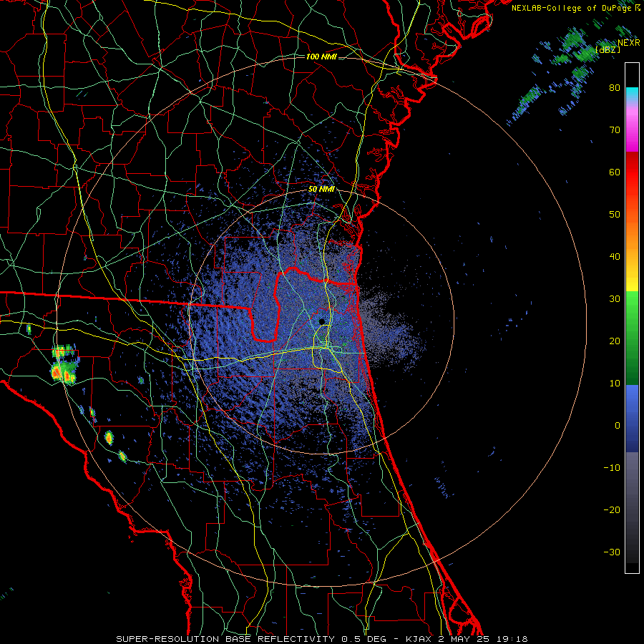The width and height of the screenshot is (644, 644).
Task: Click the 70 value on the dBZ scale
Action: [615, 130]
